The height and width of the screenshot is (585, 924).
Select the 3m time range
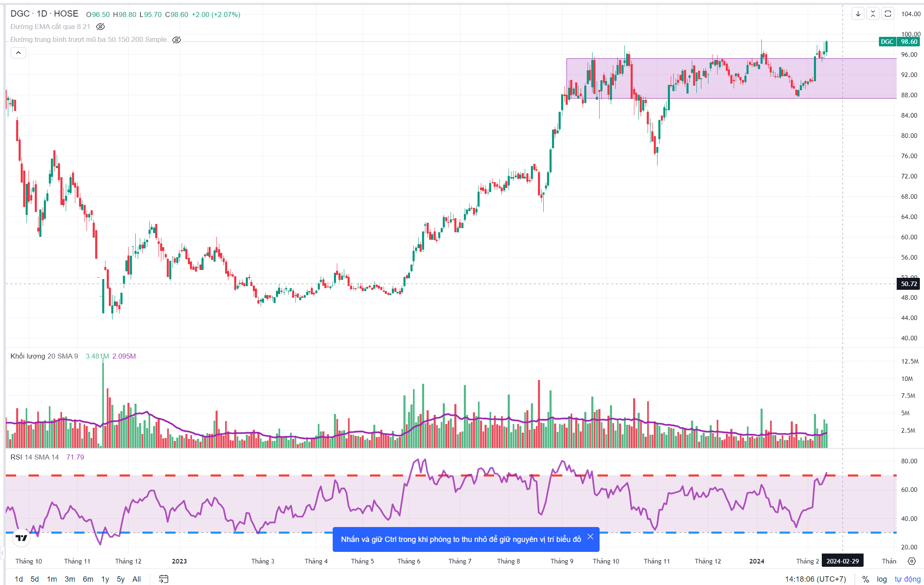click(70, 579)
